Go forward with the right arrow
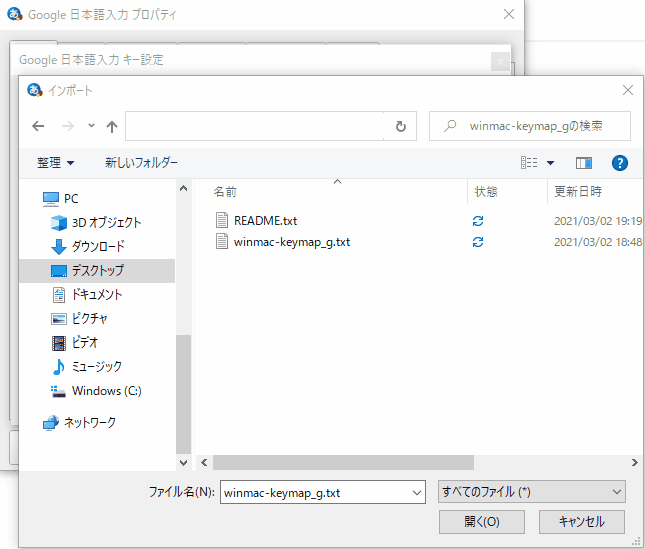 point(67,126)
